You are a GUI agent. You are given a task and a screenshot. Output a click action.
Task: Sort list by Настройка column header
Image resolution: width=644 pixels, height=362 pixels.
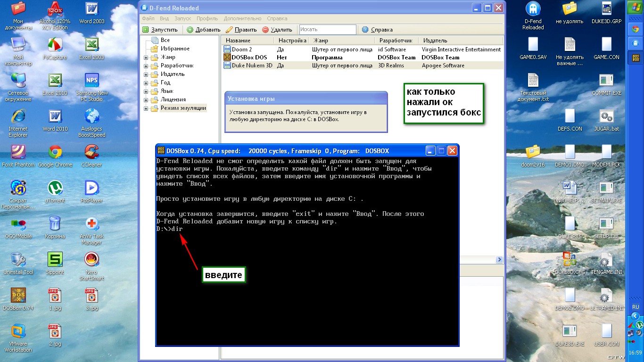(292, 41)
